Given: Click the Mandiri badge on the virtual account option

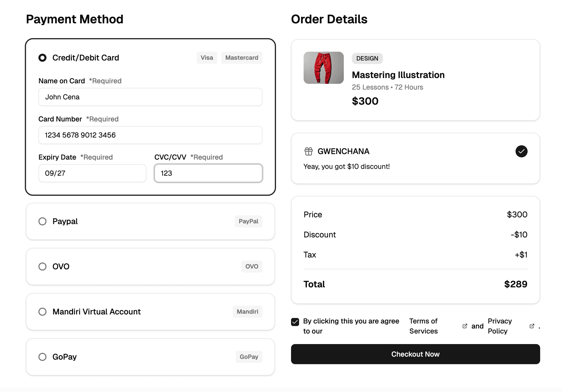Looking at the screenshot, I should point(247,311).
